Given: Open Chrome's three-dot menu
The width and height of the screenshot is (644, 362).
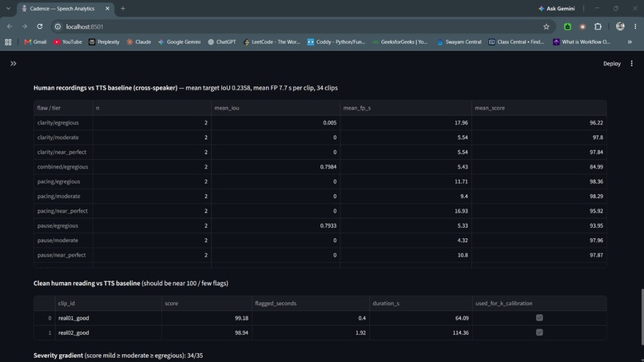Looking at the screenshot, I should 635,26.
